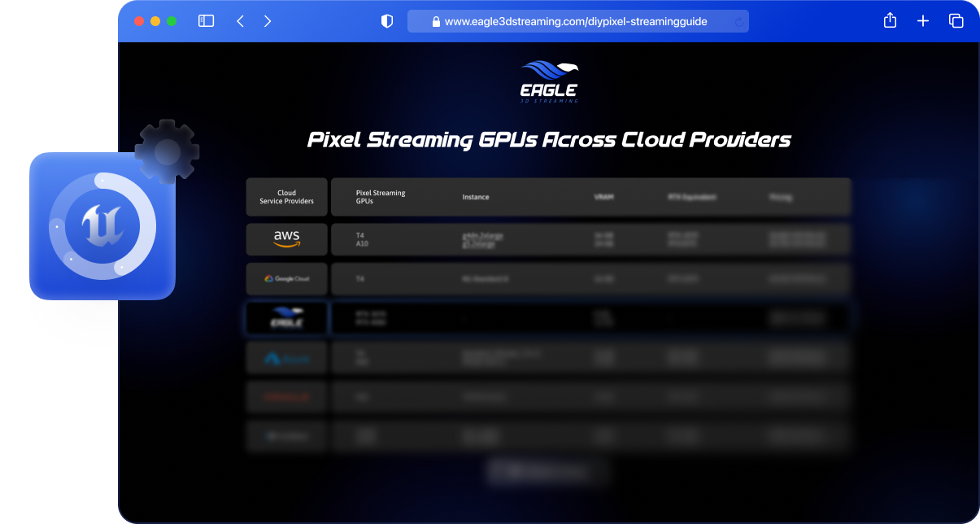Viewport: 980px width, 524px height.
Task: Click the forward navigation arrow
Action: pyautogui.click(x=268, y=21)
